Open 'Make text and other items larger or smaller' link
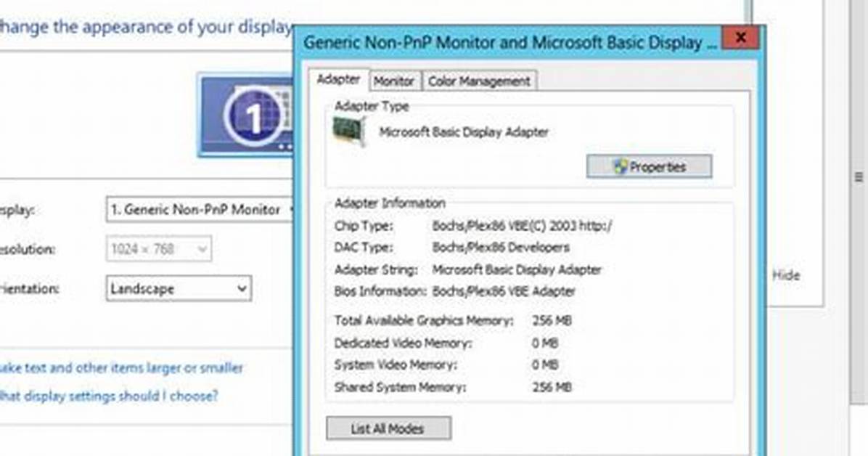The height and width of the screenshot is (456, 868). 121,368
